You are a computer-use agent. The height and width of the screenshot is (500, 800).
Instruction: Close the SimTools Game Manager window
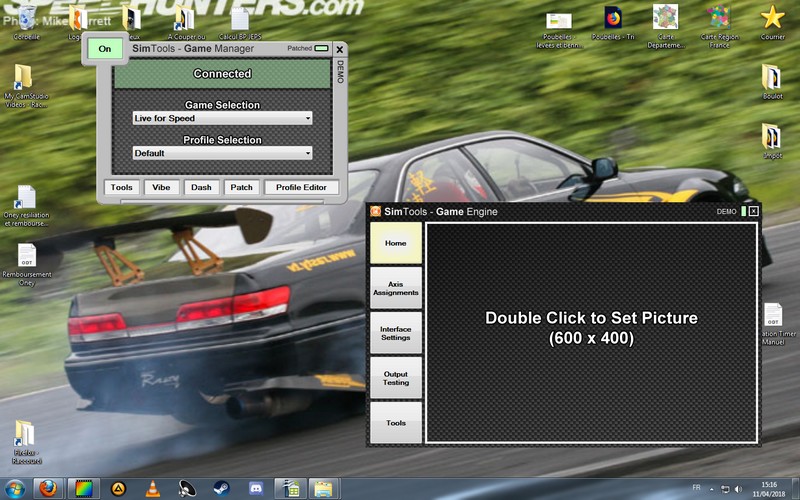(x=340, y=49)
